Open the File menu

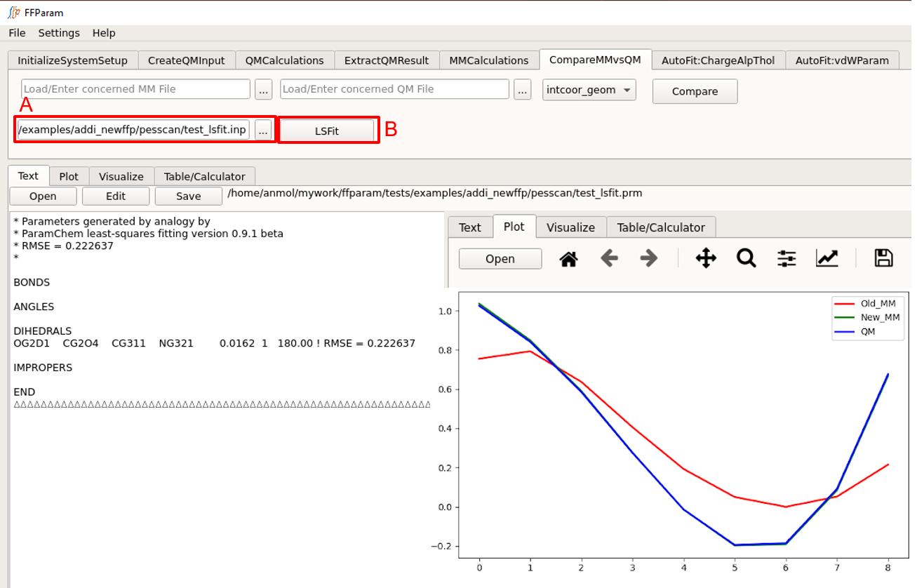point(17,33)
